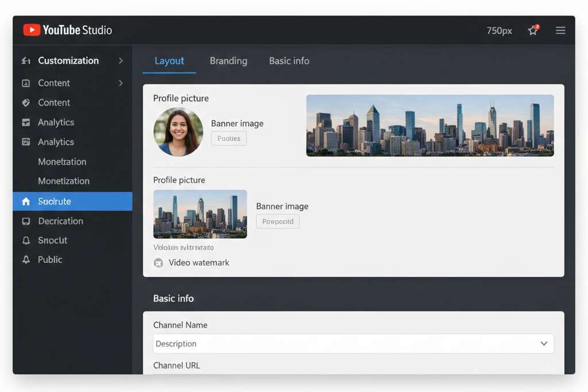Screen dimensions: 588x392
Task: Click the wide city skyline banner
Action: pyautogui.click(x=430, y=126)
